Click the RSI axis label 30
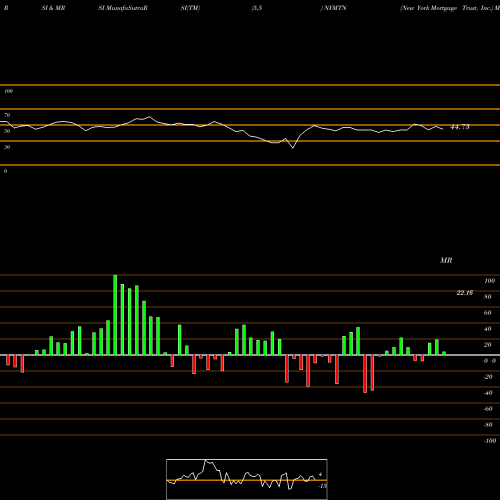 (x=7, y=147)
